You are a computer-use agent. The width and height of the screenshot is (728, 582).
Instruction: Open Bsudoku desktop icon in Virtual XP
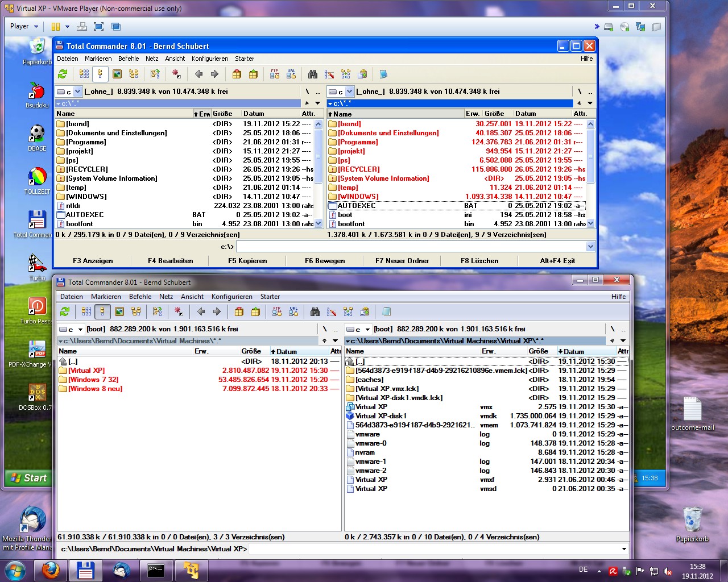tap(37, 95)
